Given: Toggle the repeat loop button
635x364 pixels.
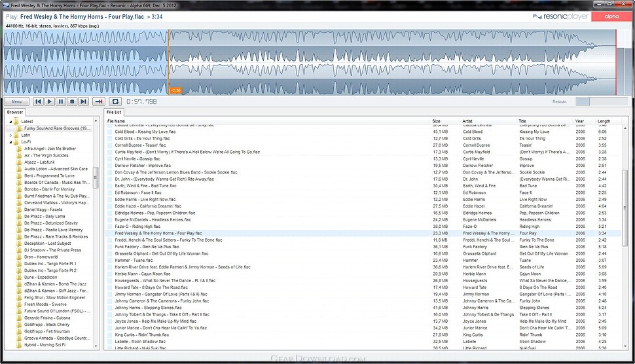Looking at the screenshot, I should (x=115, y=101).
